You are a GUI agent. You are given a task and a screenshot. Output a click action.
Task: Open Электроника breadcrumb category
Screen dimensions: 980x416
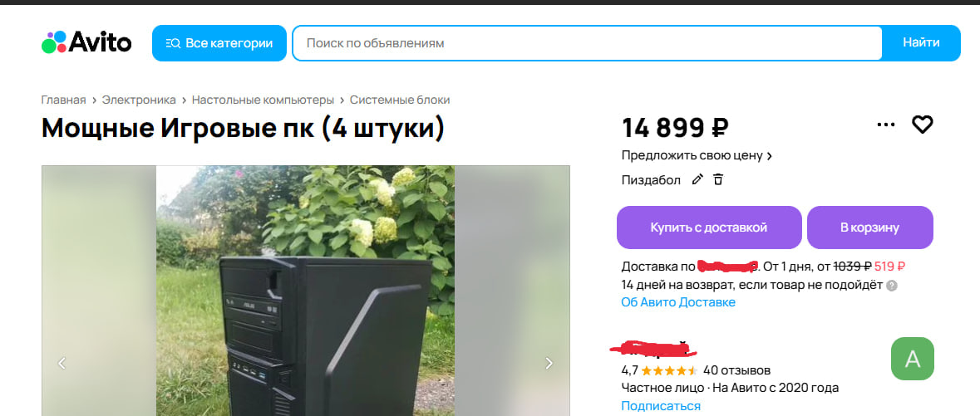[x=139, y=100]
